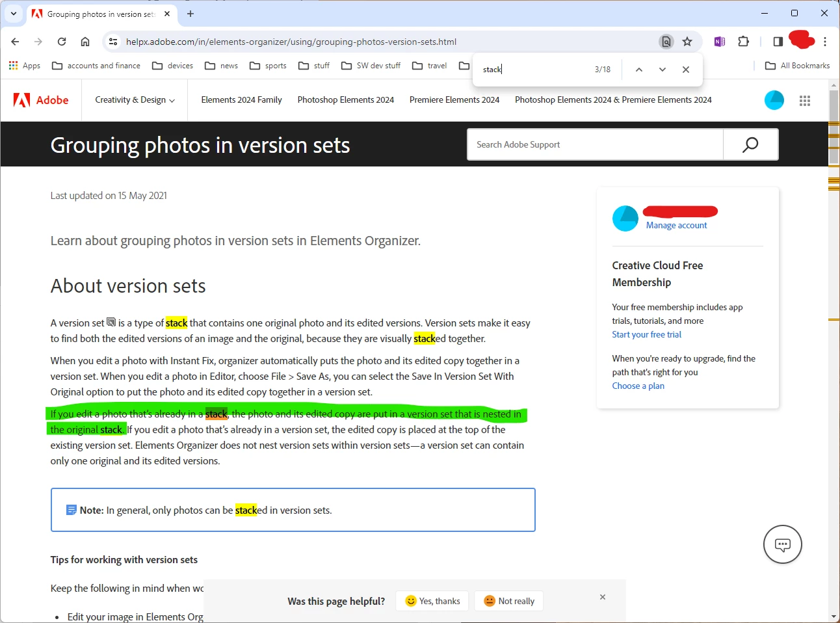840x623 pixels.
Task: Click the Adobe logo
Action: pos(41,100)
